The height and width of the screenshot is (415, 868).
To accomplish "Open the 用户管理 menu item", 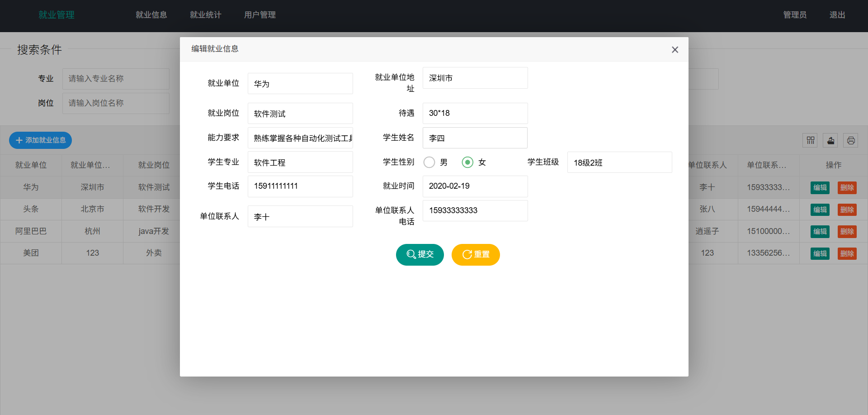I will 259,14.
